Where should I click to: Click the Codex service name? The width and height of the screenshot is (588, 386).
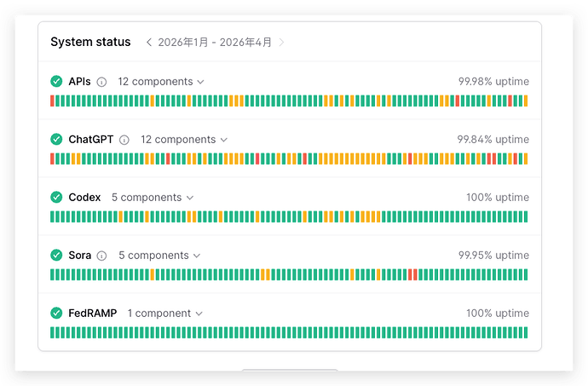click(84, 198)
